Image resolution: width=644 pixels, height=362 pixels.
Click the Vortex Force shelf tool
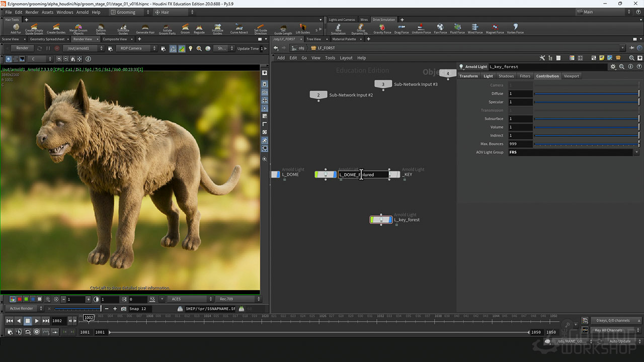(515, 28)
